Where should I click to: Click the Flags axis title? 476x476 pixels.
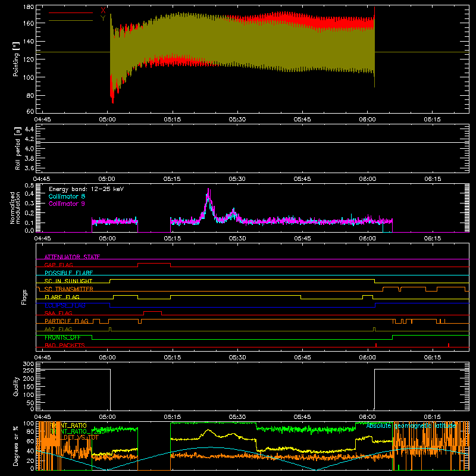tap(24, 297)
